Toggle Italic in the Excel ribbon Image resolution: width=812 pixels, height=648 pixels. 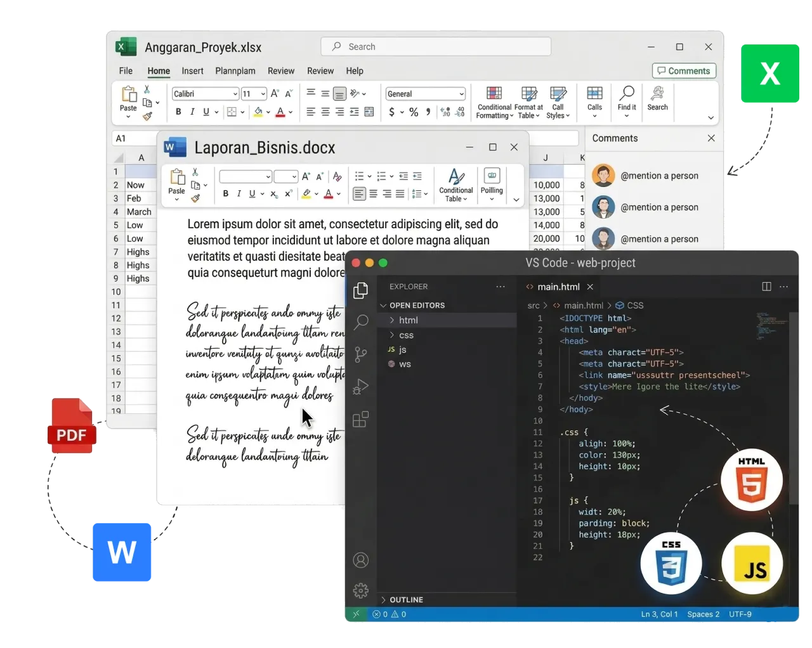point(192,112)
